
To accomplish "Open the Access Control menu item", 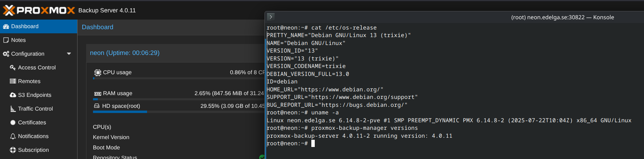I will click(x=37, y=68).
